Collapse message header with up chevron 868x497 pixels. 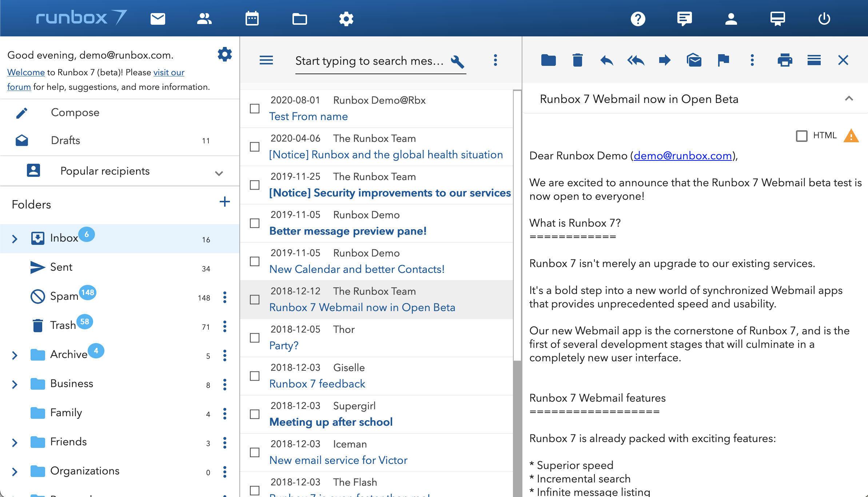point(849,99)
